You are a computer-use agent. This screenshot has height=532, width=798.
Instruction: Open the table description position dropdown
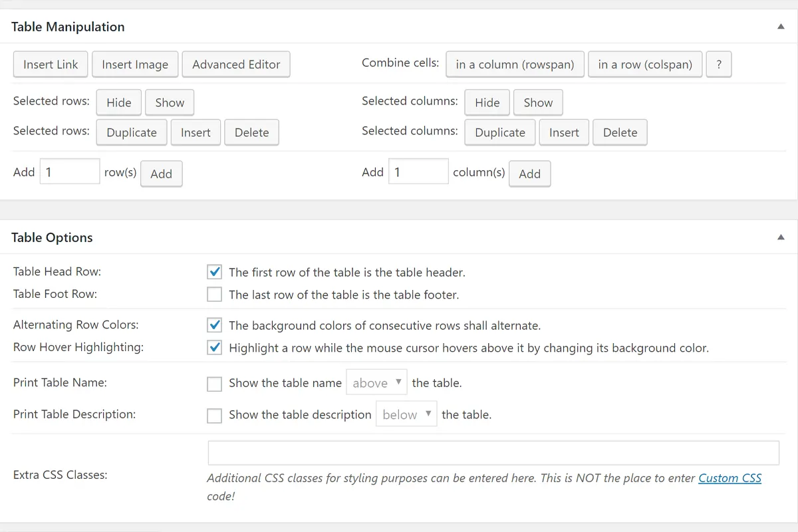[x=406, y=414]
